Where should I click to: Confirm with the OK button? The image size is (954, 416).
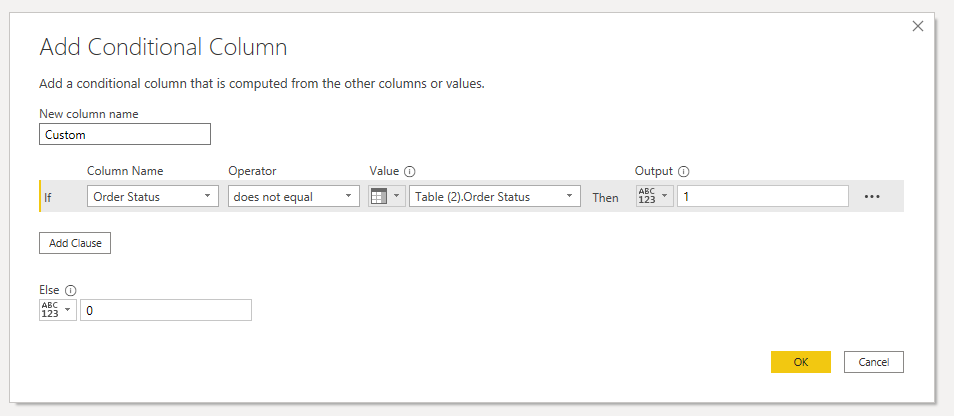click(801, 362)
